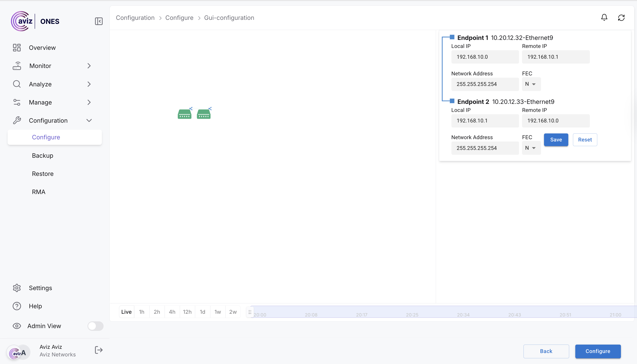Open Settings gear in sidebar

pos(17,288)
